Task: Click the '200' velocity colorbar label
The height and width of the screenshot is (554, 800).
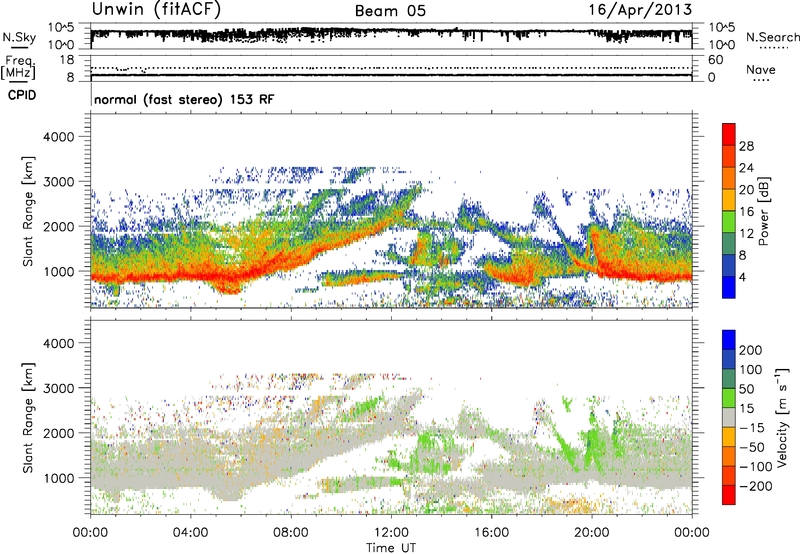Action: 751,350
